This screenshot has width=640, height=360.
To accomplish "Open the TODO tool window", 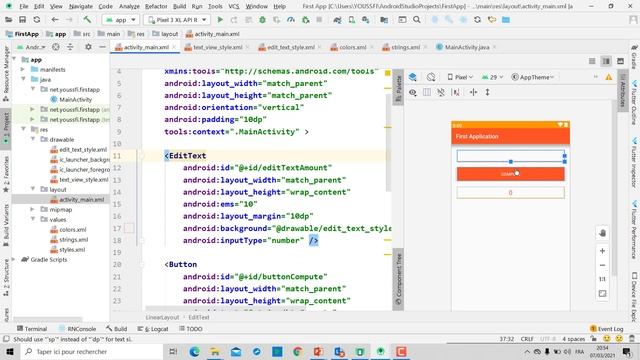I will coord(191,329).
